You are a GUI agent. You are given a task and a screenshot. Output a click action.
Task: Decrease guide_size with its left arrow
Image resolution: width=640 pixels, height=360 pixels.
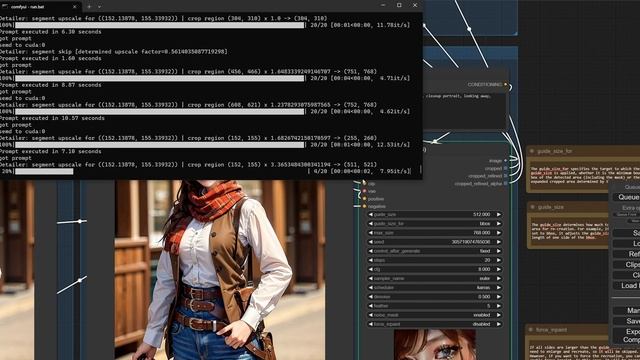371,214
